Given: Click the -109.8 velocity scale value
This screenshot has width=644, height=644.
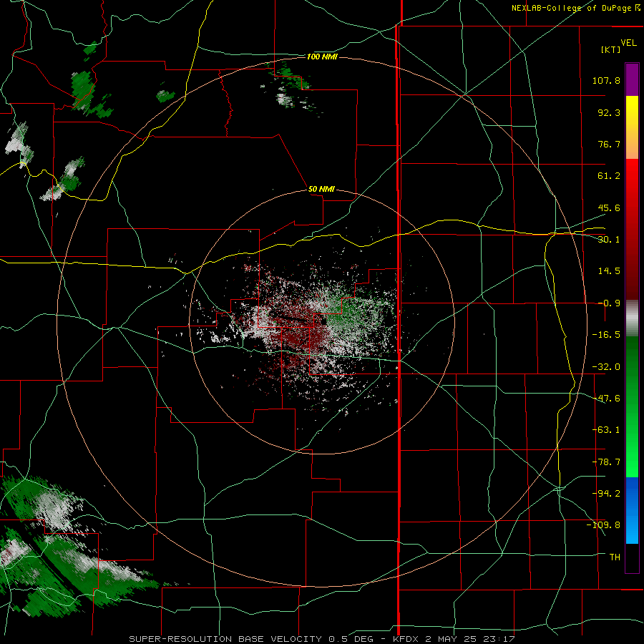Looking at the screenshot, I should click(603, 525).
